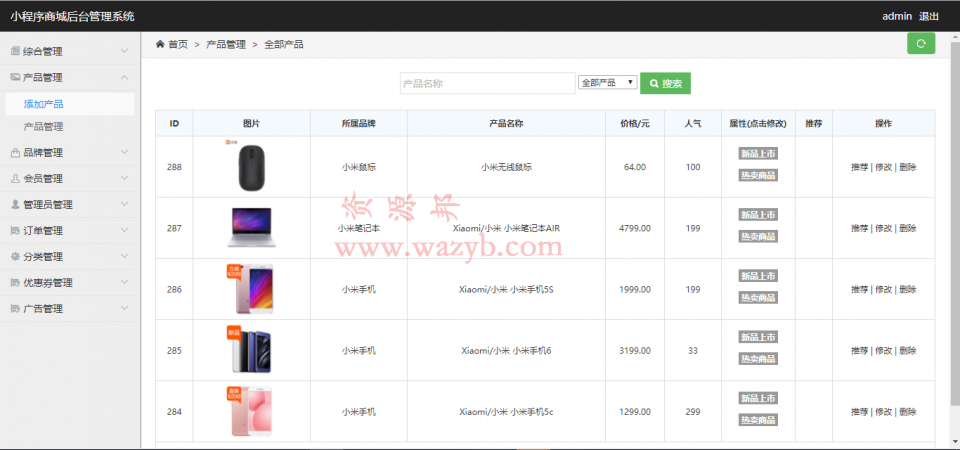
Task: Click the green refresh icon button
Action: point(921,43)
